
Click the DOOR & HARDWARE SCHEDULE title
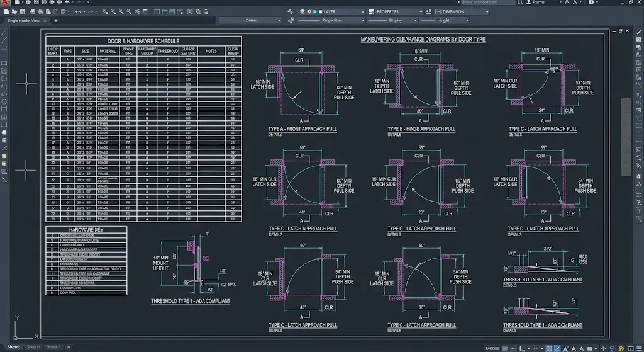click(x=143, y=41)
